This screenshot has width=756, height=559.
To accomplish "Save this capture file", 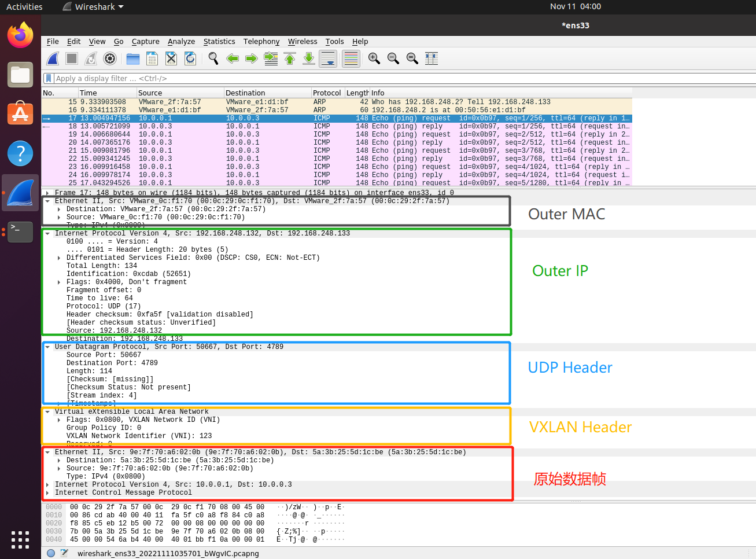I will (x=152, y=58).
